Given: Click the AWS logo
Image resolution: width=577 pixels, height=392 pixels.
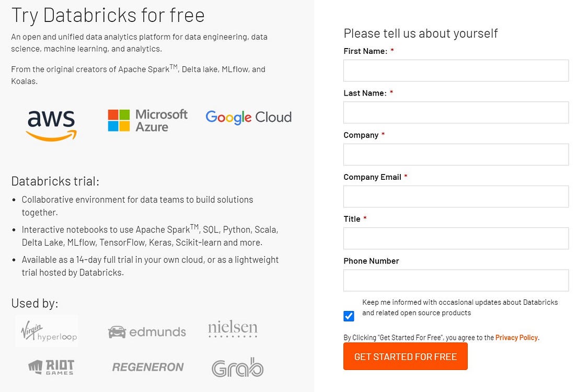Looking at the screenshot, I should [51, 124].
